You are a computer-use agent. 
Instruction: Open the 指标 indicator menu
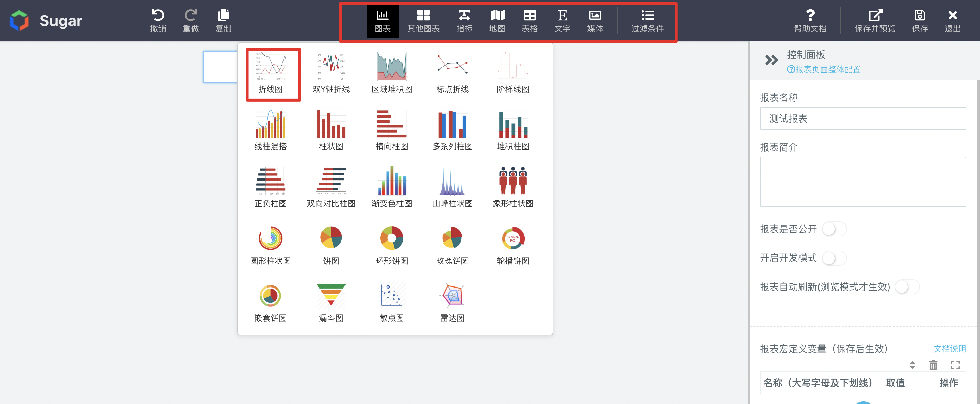tap(464, 21)
